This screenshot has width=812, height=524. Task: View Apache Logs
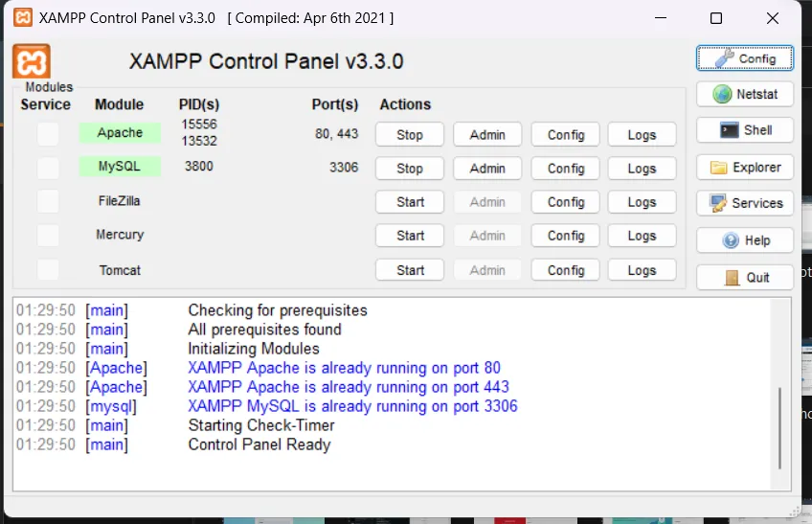[x=643, y=135]
